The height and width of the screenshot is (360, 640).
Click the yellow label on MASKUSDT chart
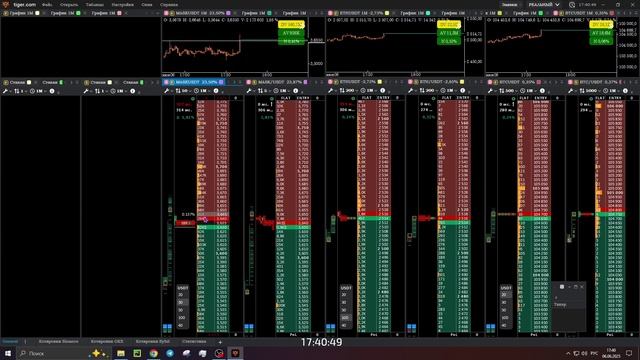click(x=291, y=25)
